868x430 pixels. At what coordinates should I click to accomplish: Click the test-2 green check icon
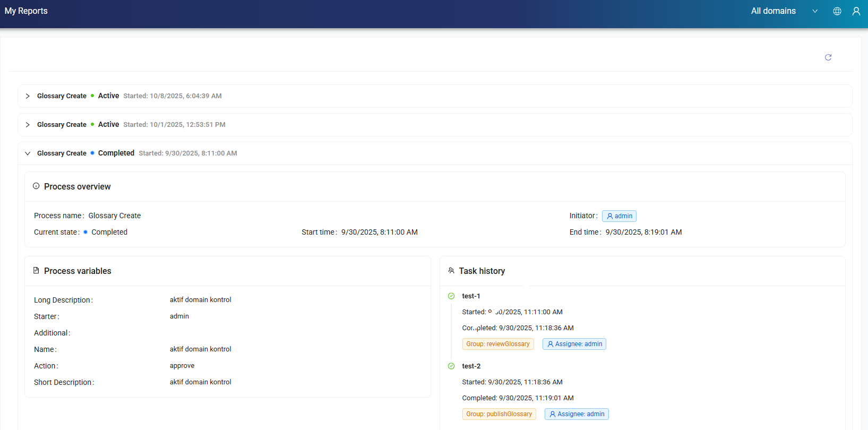[451, 366]
